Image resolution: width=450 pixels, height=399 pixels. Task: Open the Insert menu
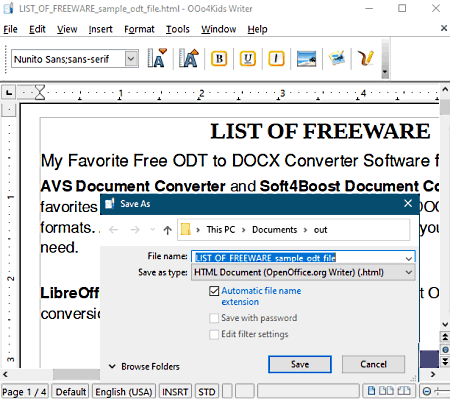point(100,29)
